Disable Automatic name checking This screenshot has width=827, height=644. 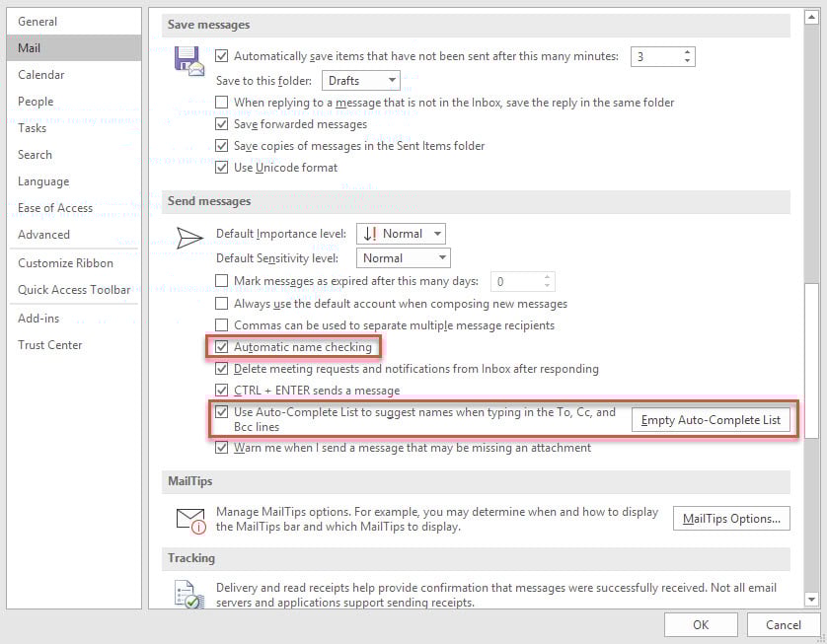click(222, 347)
